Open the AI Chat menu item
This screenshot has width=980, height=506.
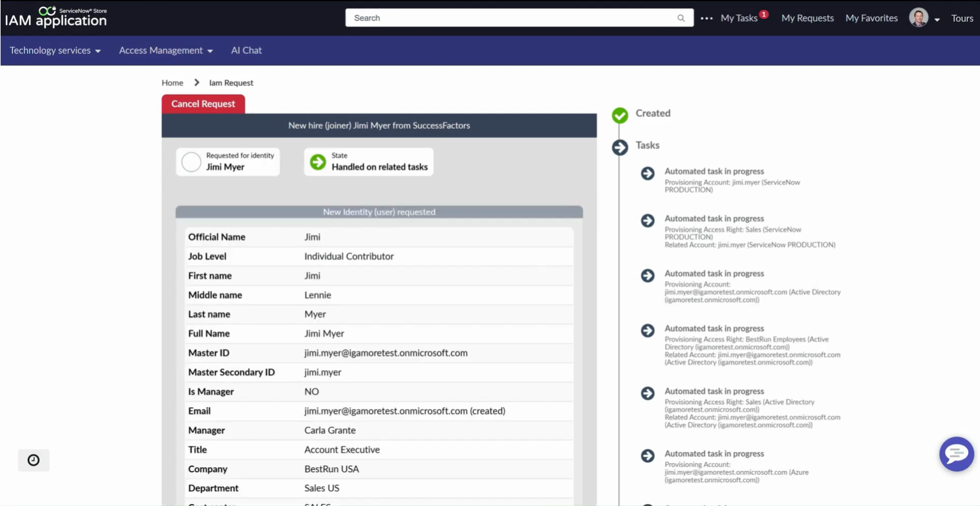(x=246, y=51)
